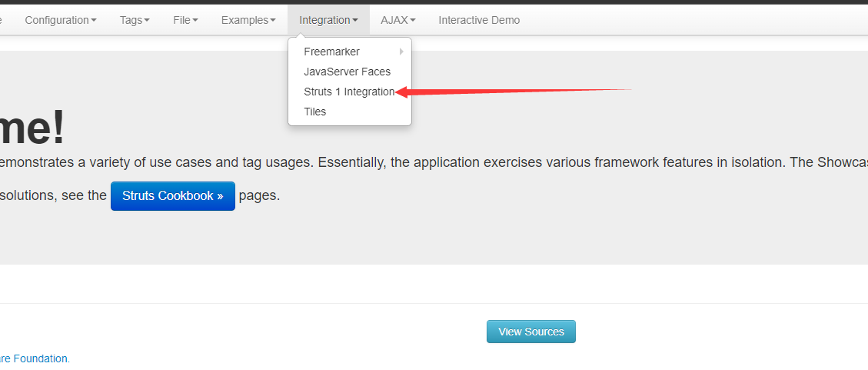Select Freemarker from the Integration menu

pos(332,52)
